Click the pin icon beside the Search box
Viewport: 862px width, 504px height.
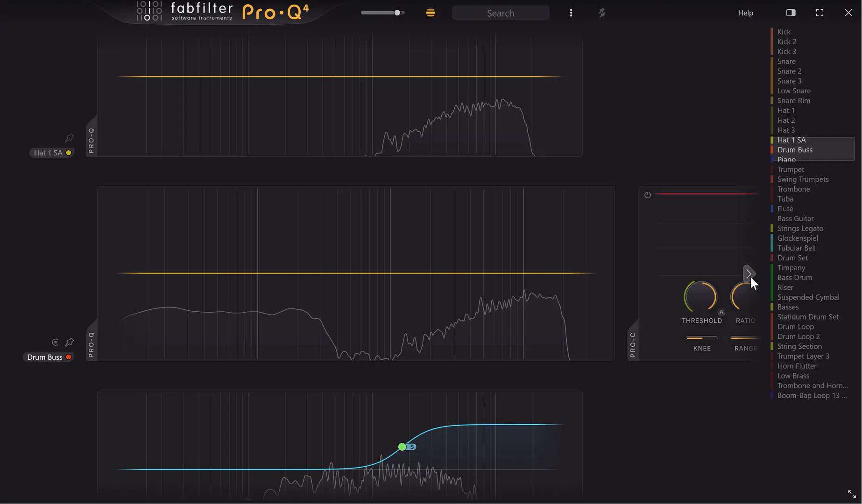coord(602,13)
